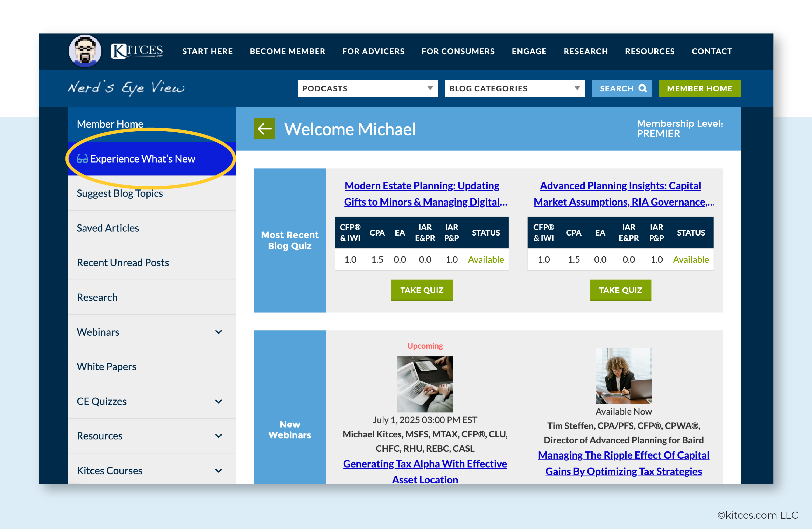The height and width of the screenshot is (529, 812).
Task: Open Recent Unread Posts in the sidebar
Action: pos(152,262)
